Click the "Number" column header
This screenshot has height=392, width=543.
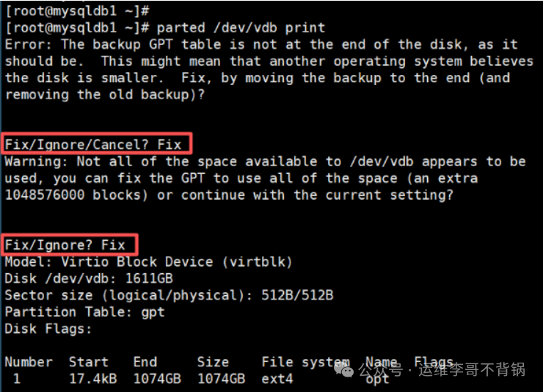point(29,362)
